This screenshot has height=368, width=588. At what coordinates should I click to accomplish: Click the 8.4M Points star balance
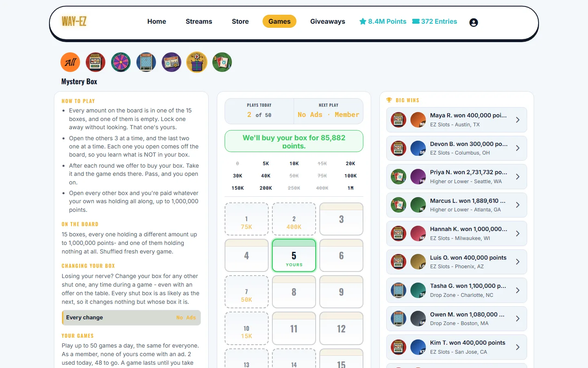click(x=383, y=21)
